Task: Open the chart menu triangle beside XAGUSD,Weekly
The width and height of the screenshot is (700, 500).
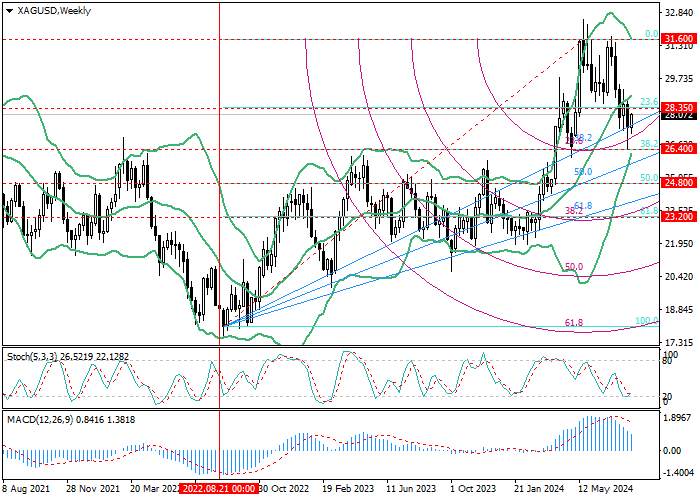Action: pos(9,11)
